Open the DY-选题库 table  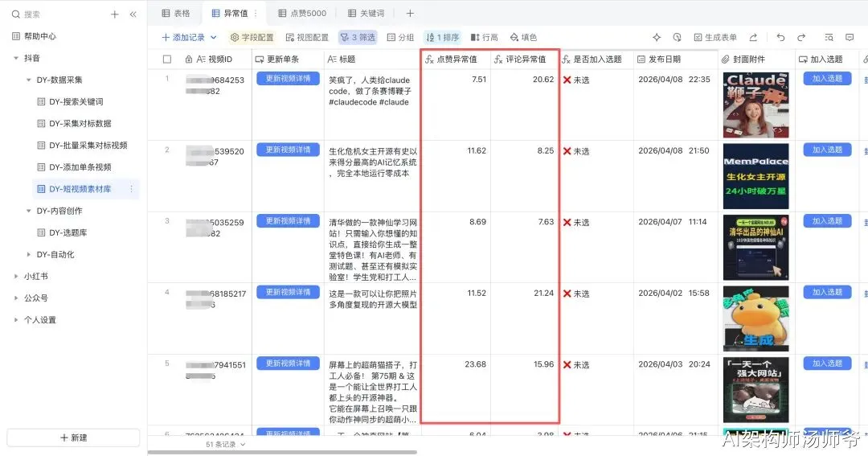pos(68,232)
